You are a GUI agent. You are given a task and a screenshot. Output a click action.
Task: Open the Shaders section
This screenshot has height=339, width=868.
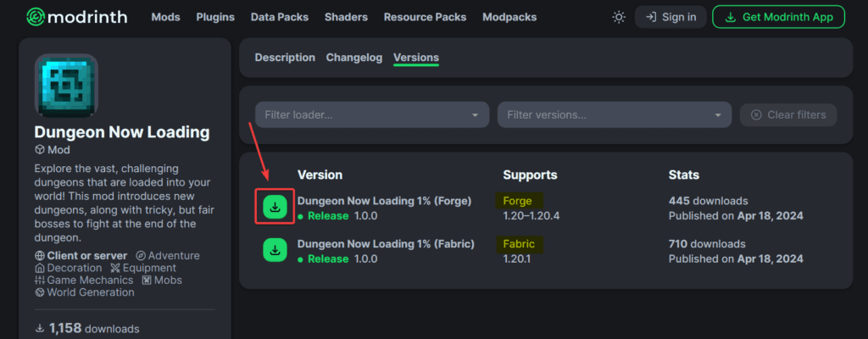point(346,17)
